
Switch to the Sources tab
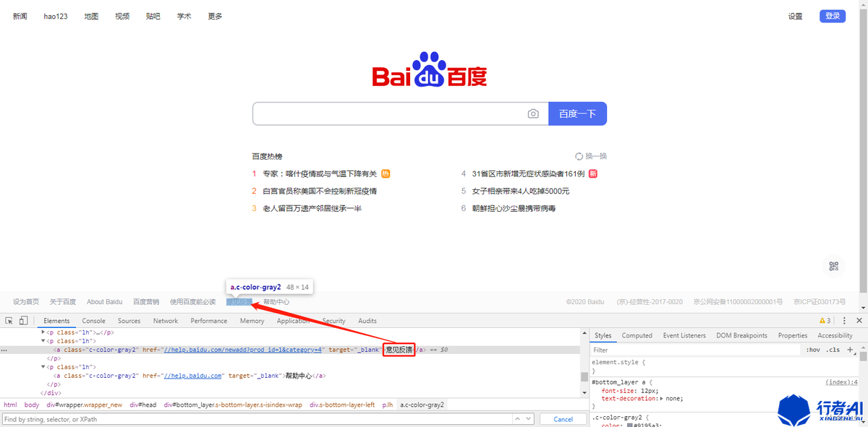[129, 321]
